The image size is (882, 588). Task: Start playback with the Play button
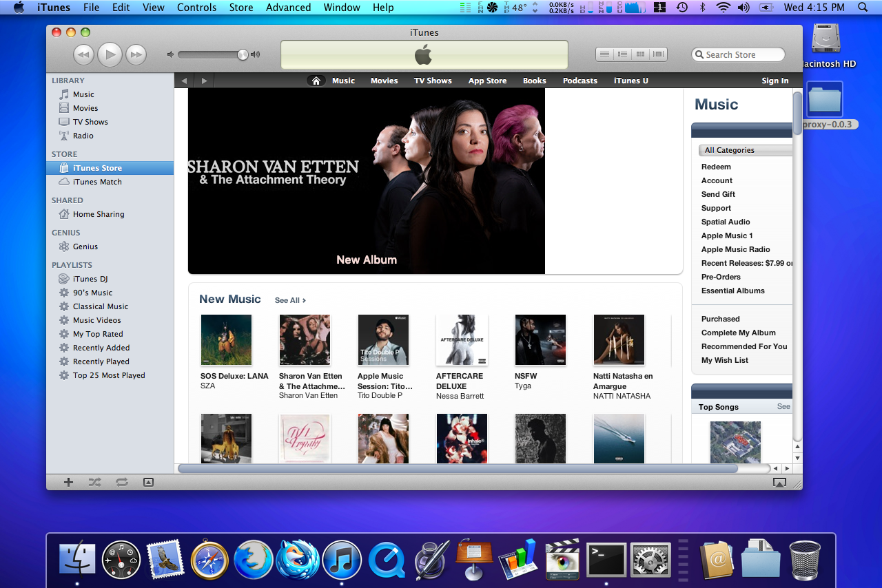click(110, 54)
